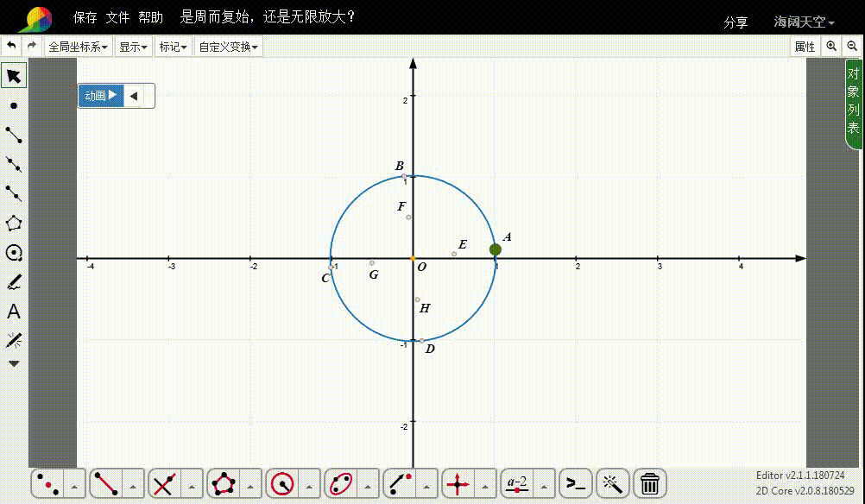Viewport: 865px width, 504px height.
Task: Select the bottom a-2 parameter slider tool
Action: (517, 483)
